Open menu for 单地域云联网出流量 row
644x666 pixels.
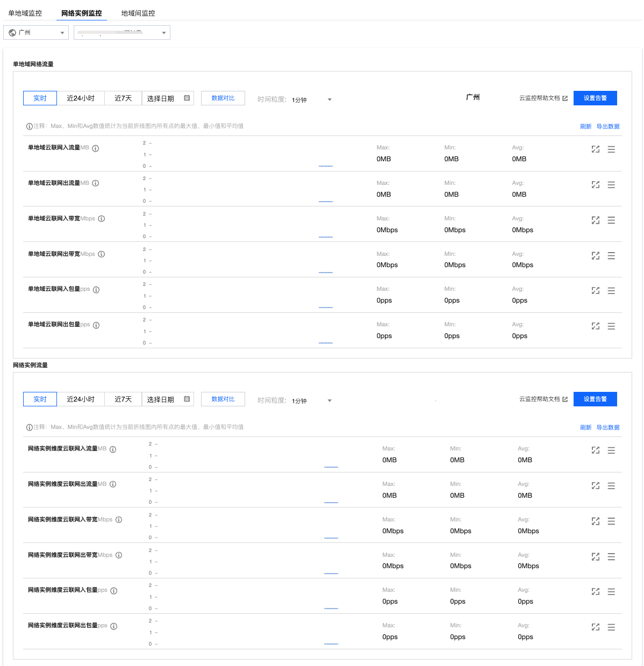click(611, 185)
